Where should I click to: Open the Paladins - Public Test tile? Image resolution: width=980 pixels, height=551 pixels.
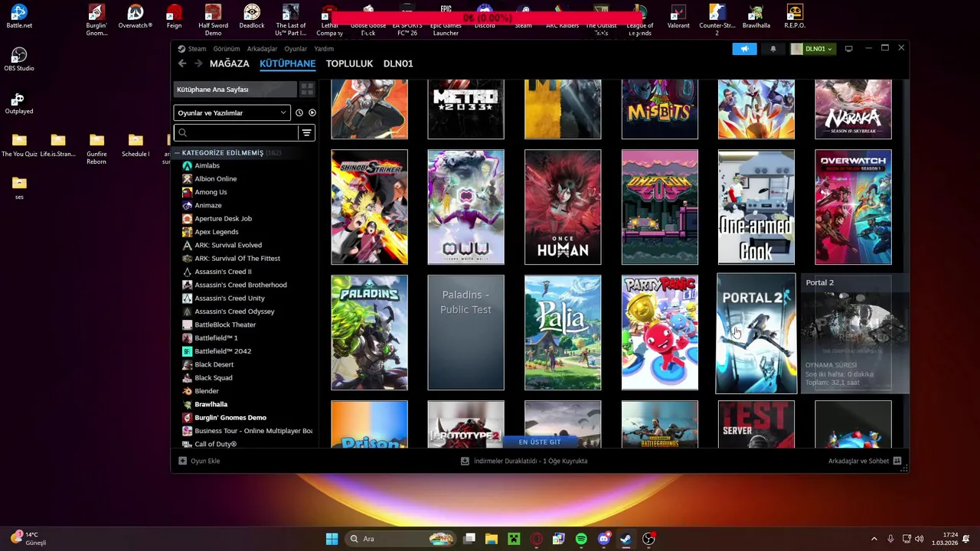pyautogui.click(x=465, y=333)
